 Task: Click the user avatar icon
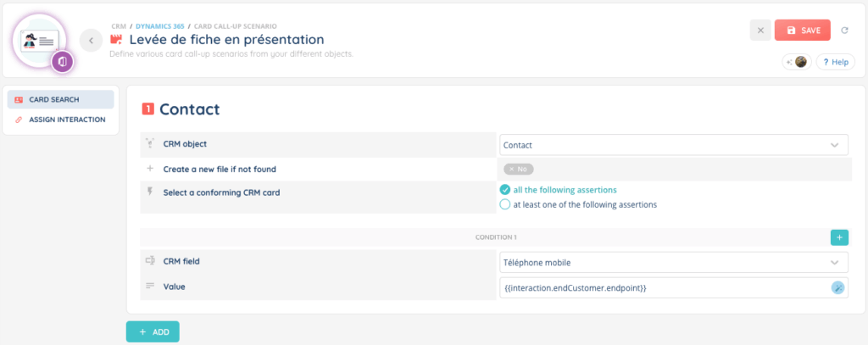(x=800, y=62)
